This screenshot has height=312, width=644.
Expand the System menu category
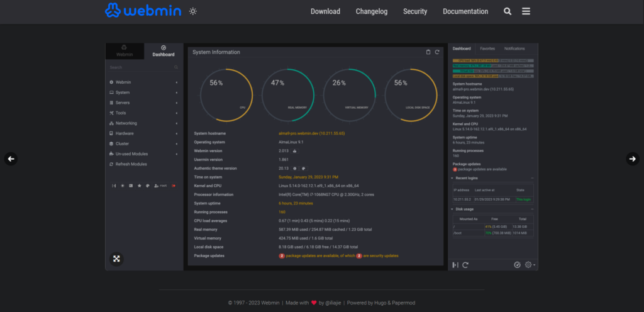click(x=143, y=92)
